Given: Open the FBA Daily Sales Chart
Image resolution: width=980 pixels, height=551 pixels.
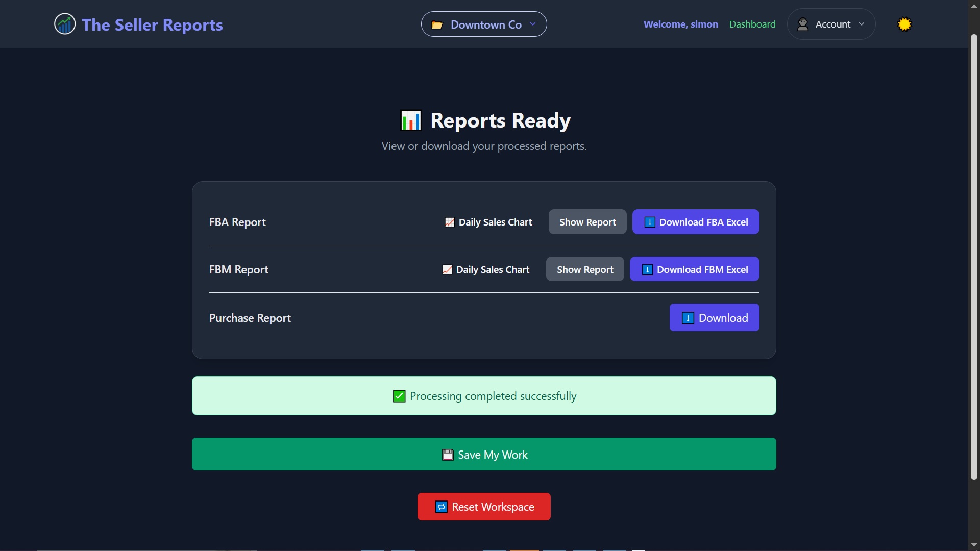Looking at the screenshot, I should pyautogui.click(x=488, y=222).
